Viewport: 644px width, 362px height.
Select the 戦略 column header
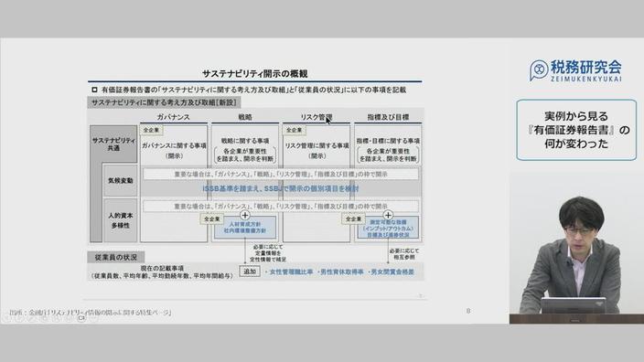point(245,117)
